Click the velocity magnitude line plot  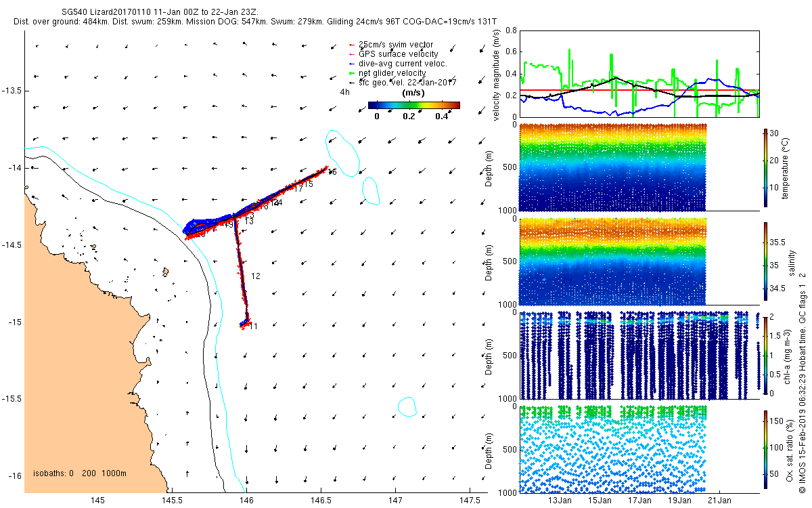[x=639, y=74]
